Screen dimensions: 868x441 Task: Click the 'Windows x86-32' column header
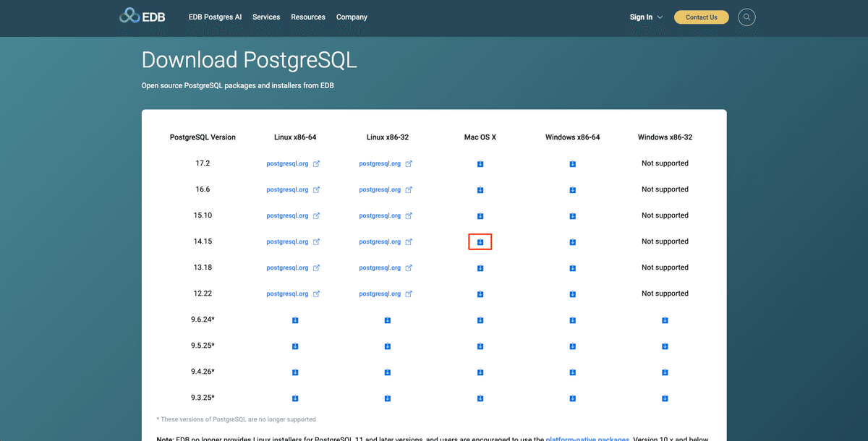pos(665,137)
